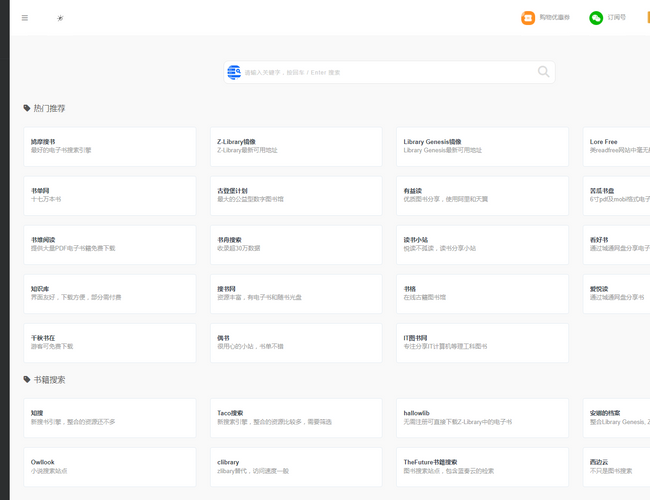Focus the keyword search input field

click(x=389, y=72)
